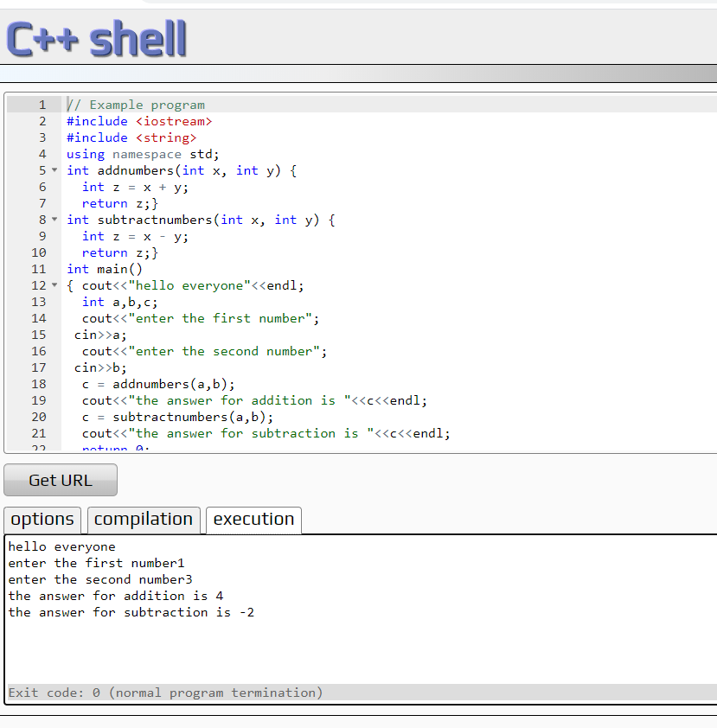Click line number 1 in the gutter
Image resolution: width=717 pixels, height=728 pixels.
click(42, 105)
